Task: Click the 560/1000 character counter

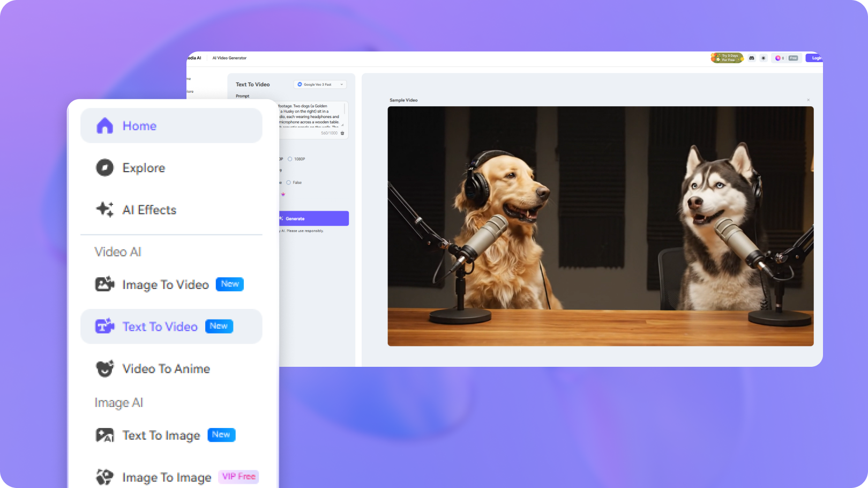Action: [329, 133]
